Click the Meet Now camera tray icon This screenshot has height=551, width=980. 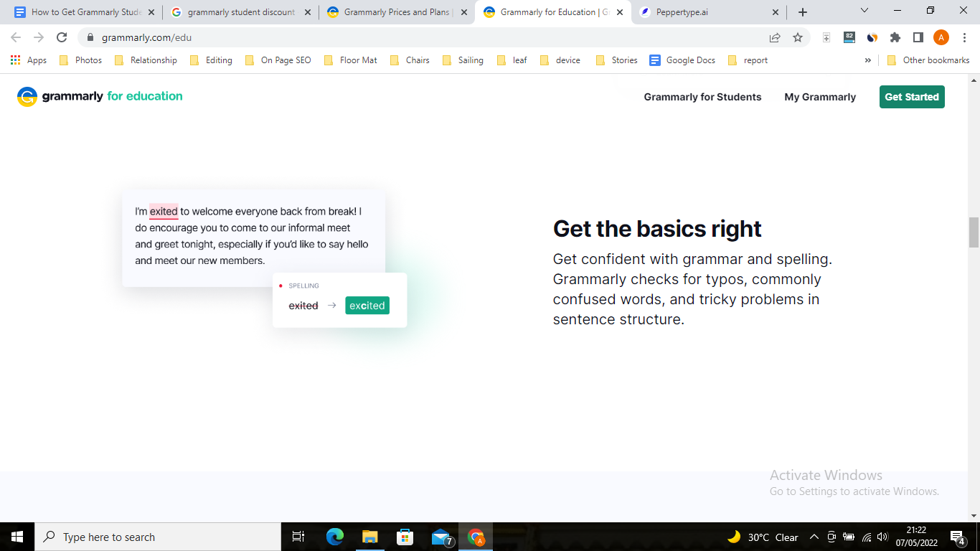click(x=831, y=537)
